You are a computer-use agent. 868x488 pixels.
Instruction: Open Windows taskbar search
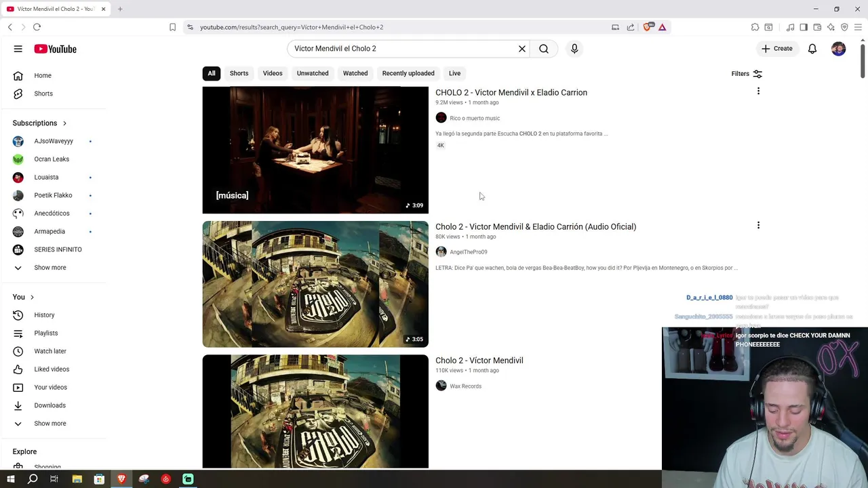tap(33, 479)
